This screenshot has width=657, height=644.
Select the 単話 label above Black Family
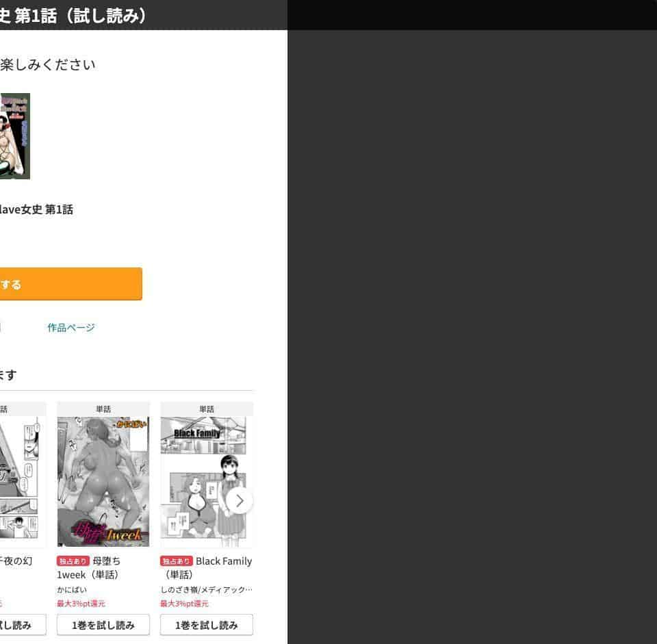click(207, 409)
